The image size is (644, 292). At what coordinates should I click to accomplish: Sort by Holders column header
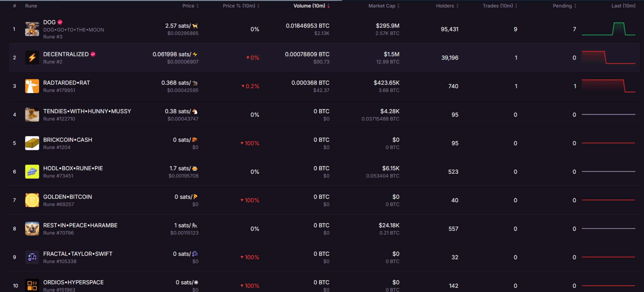click(x=447, y=6)
